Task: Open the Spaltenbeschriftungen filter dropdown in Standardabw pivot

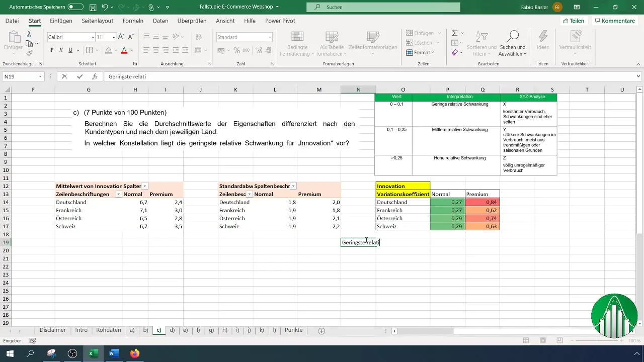Action: (293, 186)
